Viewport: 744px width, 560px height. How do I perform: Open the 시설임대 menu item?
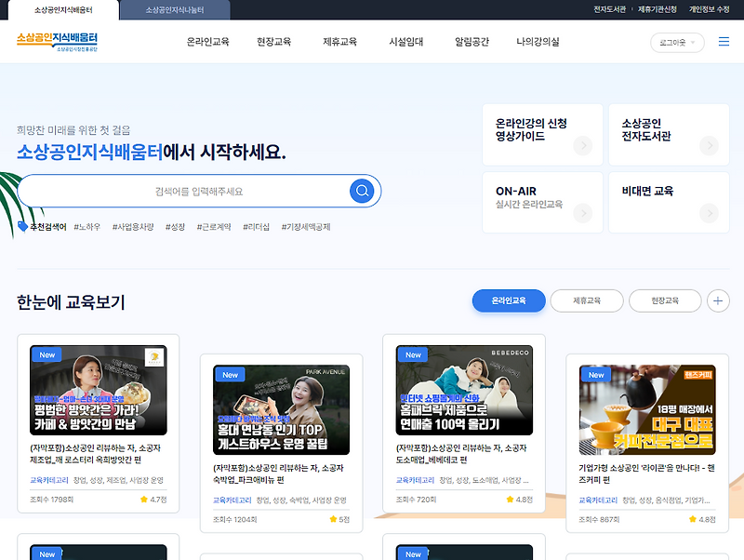pos(405,41)
